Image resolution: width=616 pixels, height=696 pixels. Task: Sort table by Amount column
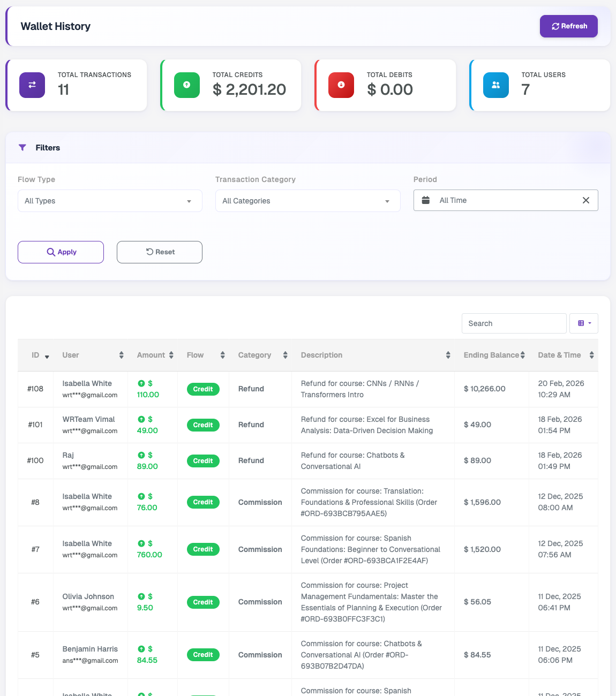(153, 355)
